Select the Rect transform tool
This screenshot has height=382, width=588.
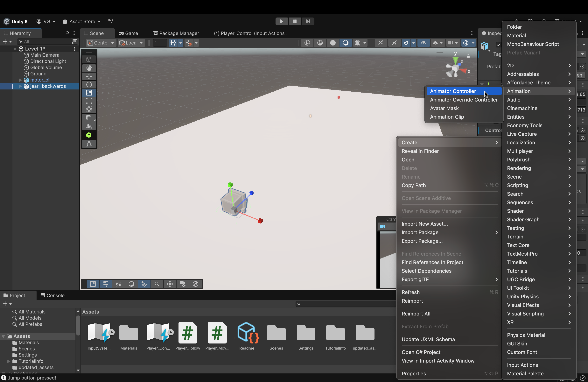coord(89,101)
